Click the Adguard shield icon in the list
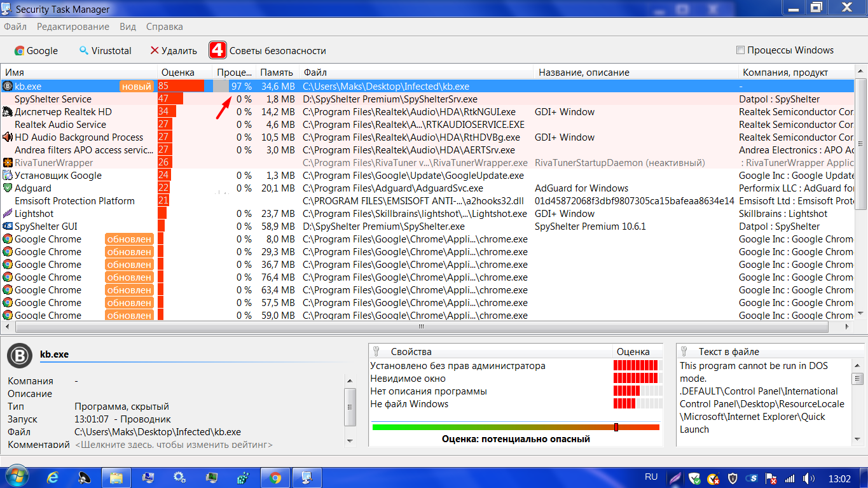 tap(8, 188)
